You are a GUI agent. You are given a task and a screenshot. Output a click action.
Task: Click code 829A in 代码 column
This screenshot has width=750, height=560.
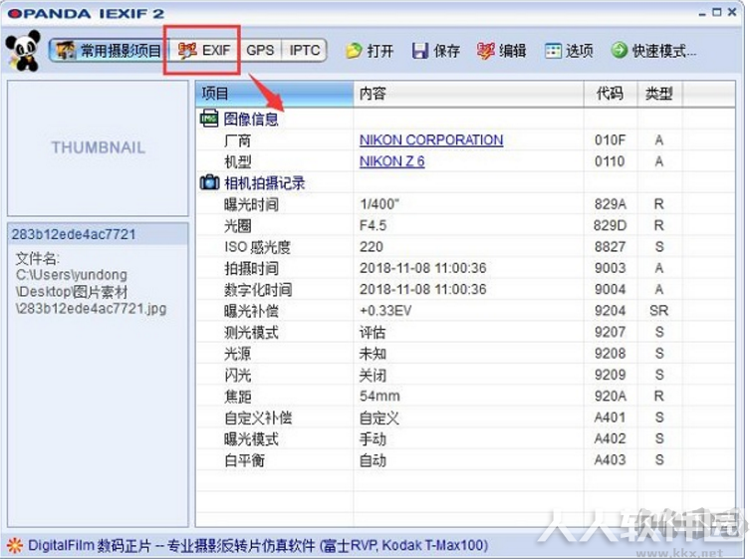click(611, 204)
